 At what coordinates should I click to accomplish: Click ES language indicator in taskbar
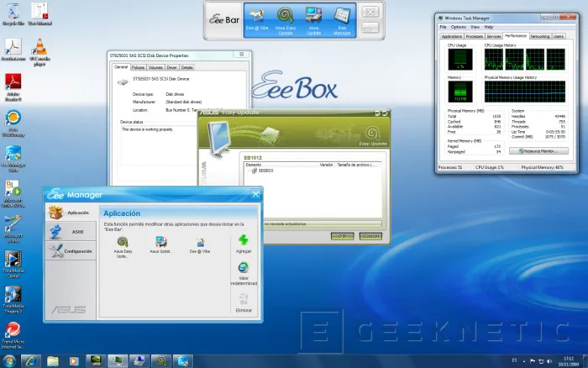pos(514,360)
